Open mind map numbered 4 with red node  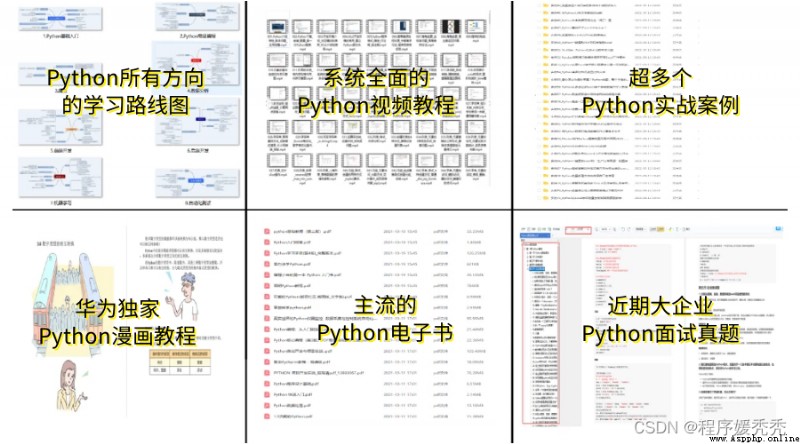197,65
